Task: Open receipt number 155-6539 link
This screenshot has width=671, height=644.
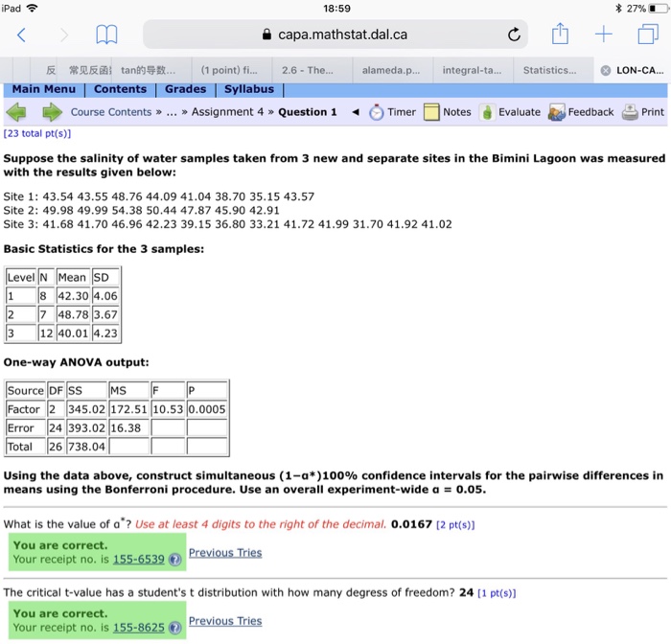Action: 139,560
